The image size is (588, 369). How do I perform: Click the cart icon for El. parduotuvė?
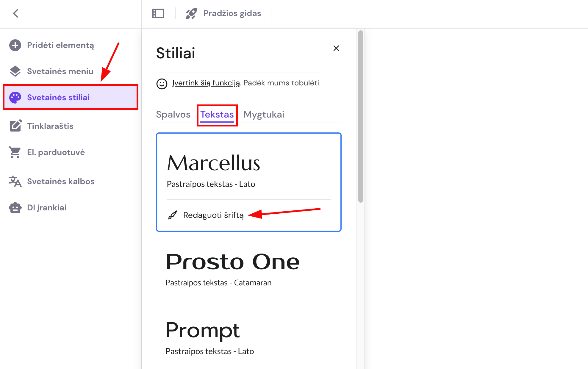pyautogui.click(x=15, y=152)
